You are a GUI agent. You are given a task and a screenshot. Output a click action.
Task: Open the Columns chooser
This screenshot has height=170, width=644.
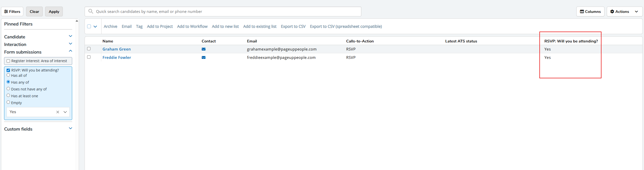tap(590, 12)
